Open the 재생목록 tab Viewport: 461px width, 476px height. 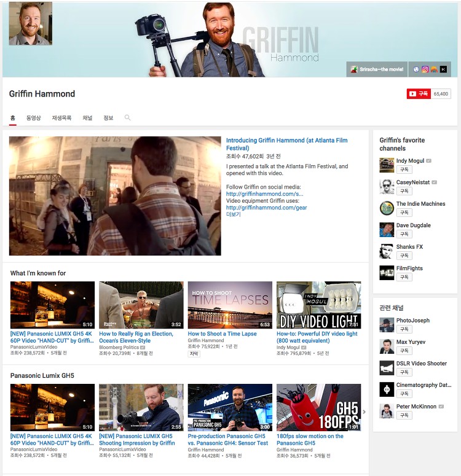(61, 118)
